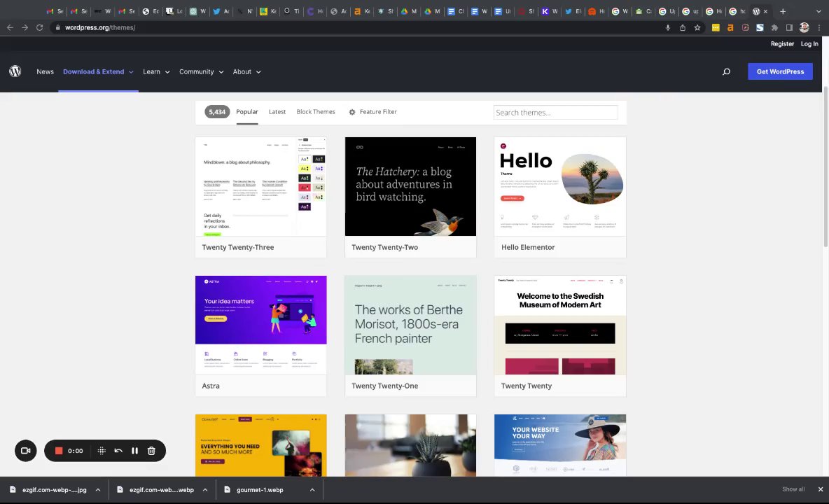The width and height of the screenshot is (829, 504).
Task: Click the 5,434 theme count badge
Action: pyautogui.click(x=217, y=112)
